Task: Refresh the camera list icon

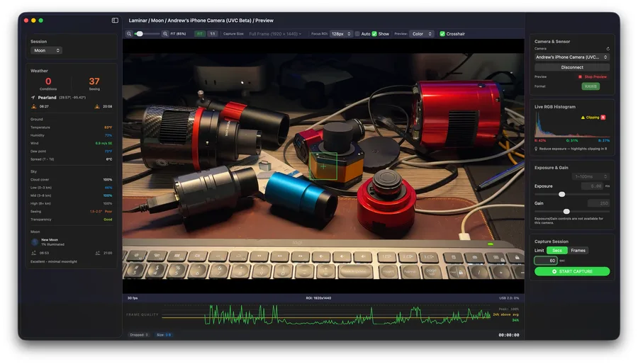Action: [x=608, y=48]
